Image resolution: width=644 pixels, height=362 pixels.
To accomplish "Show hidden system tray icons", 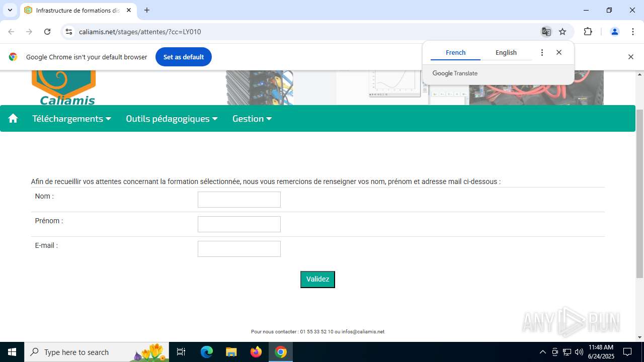I will [542, 352].
